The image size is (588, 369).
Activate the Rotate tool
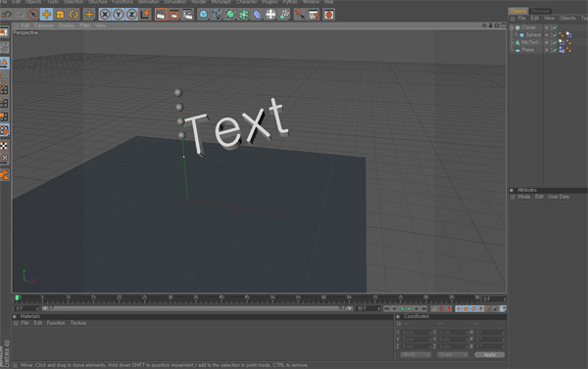(x=73, y=15)
